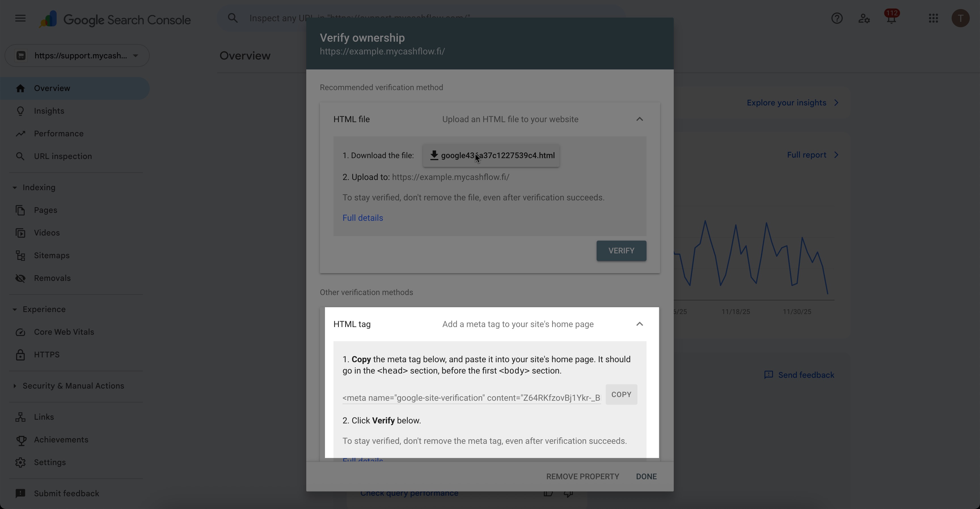
Task: Click REMOVE PROPERTY in the dialog footer
Action: (582, 477)
